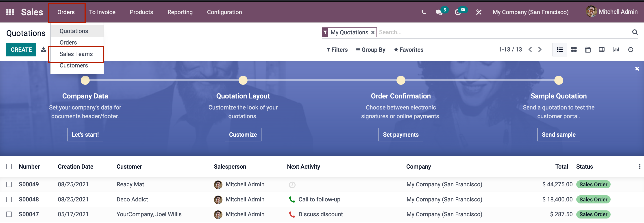Tick the checkbox for order S00049
This screenshot has height=223, width=644.
(9, 184)
